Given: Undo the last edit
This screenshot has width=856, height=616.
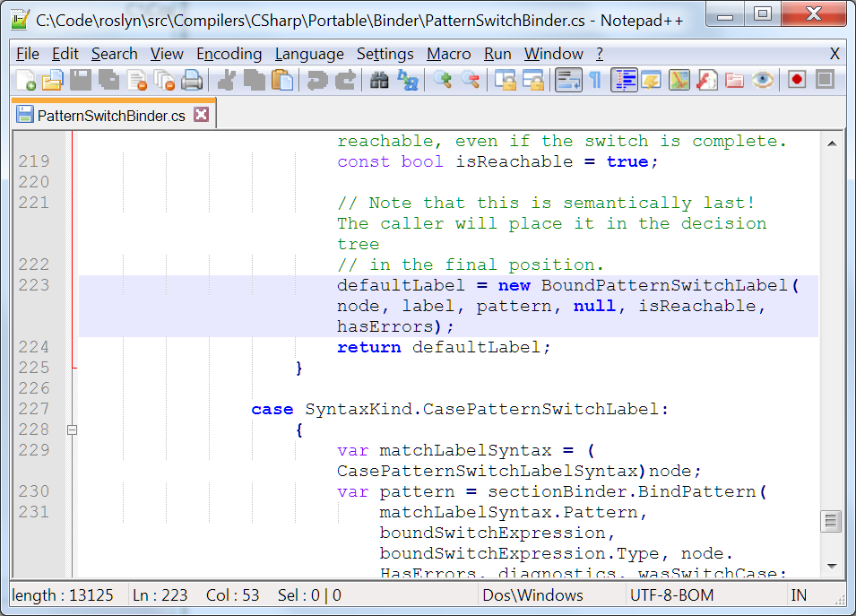Looking at the screenshot, I should [x=316, y=80].
